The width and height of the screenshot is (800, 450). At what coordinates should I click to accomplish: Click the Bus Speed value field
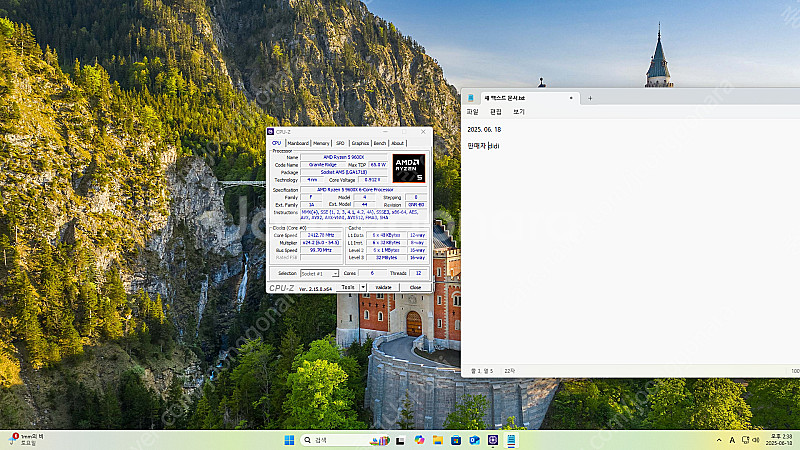(321, 250)
